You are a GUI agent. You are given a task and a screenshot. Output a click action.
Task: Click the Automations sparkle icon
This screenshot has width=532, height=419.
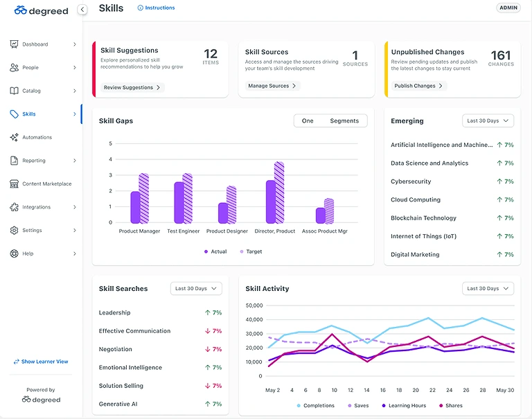[14, 137]
